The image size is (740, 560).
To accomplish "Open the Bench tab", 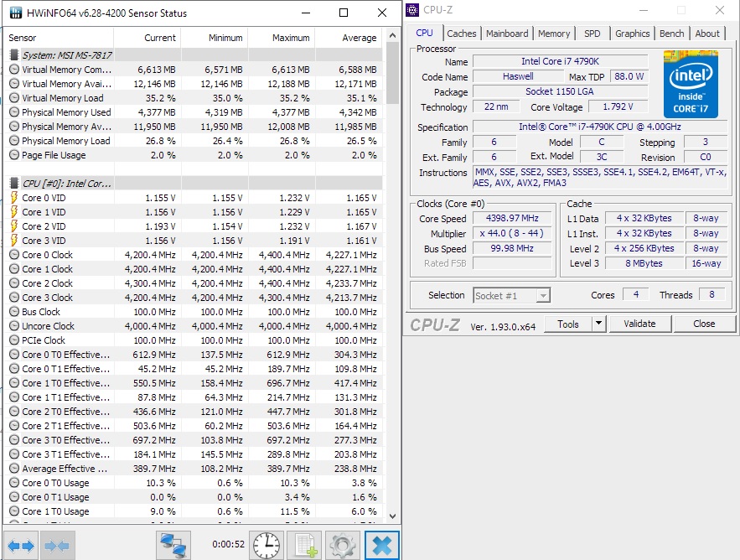I will pos(671,34).
